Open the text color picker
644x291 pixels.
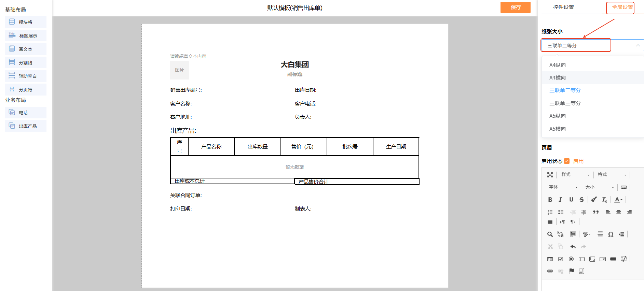[618, 200]
